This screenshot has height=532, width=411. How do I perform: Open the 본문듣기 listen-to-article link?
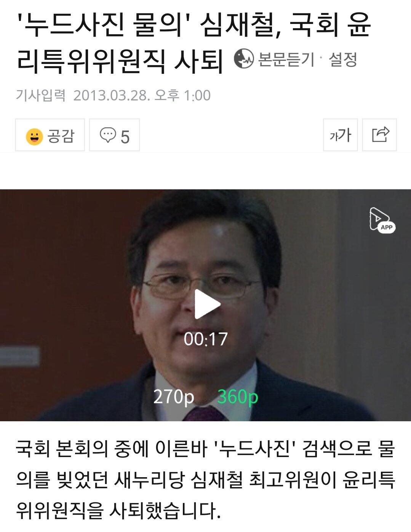(286, 59)
